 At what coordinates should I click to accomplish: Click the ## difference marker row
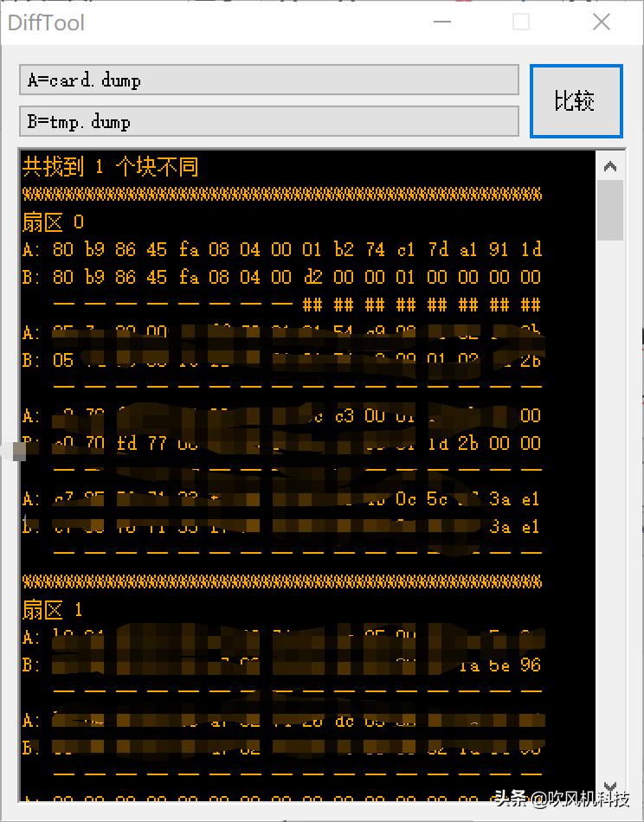421,305
